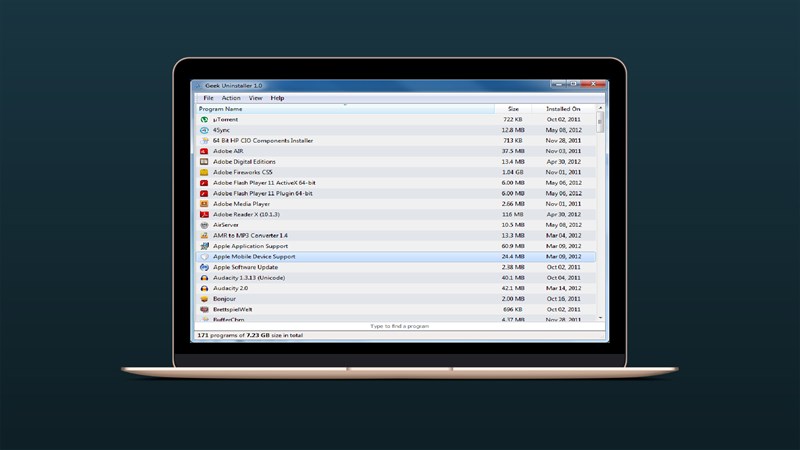The width and height of the screenshot is (800, 450).
Task: Click the Audacity 1.3.13 (Unicode) icon
Action: tap(204, 278)
